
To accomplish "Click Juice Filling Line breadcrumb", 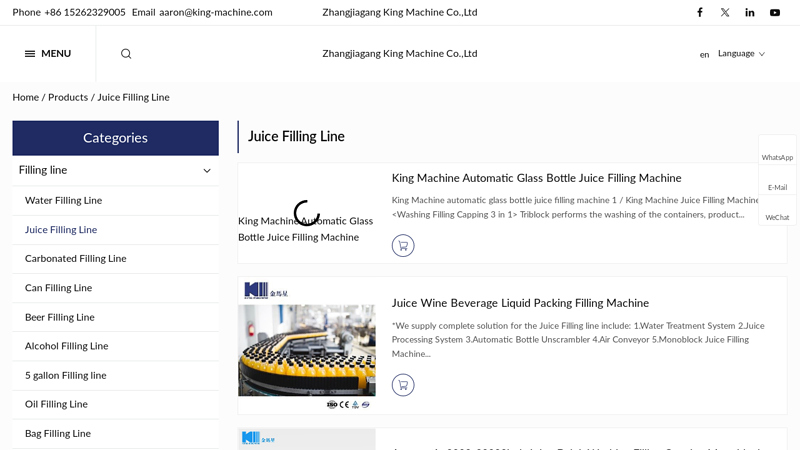I will point(133,97).
